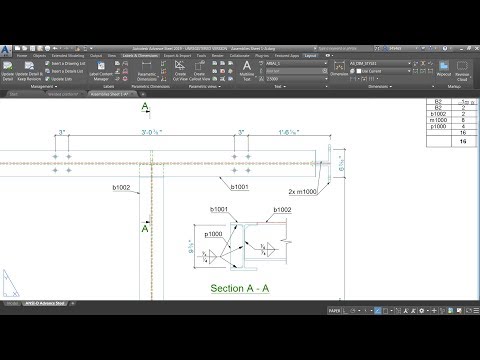480x360 pixels.
Task: Select the 2x m1000 label
Action: [x=302, y=192]
